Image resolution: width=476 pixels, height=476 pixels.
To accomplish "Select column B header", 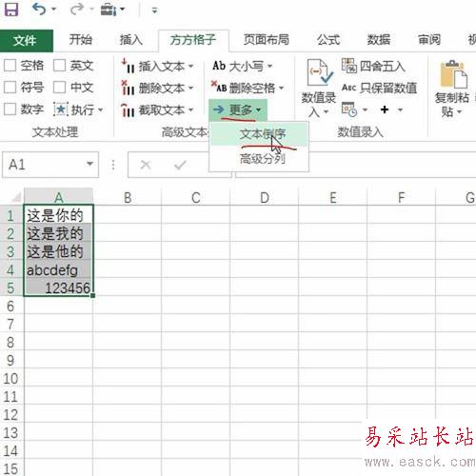I will 128,197.
